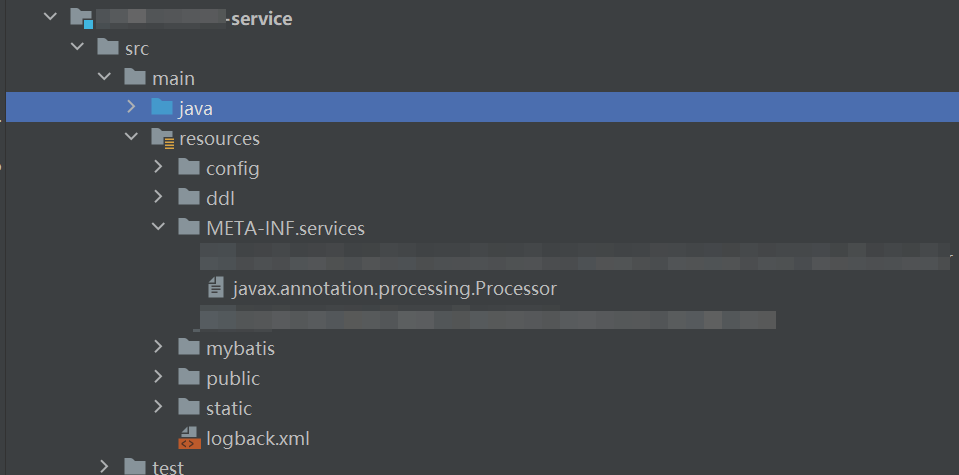Click the service module folder icon
Viewport: 959px width, 475px height.
click(82, 18)
